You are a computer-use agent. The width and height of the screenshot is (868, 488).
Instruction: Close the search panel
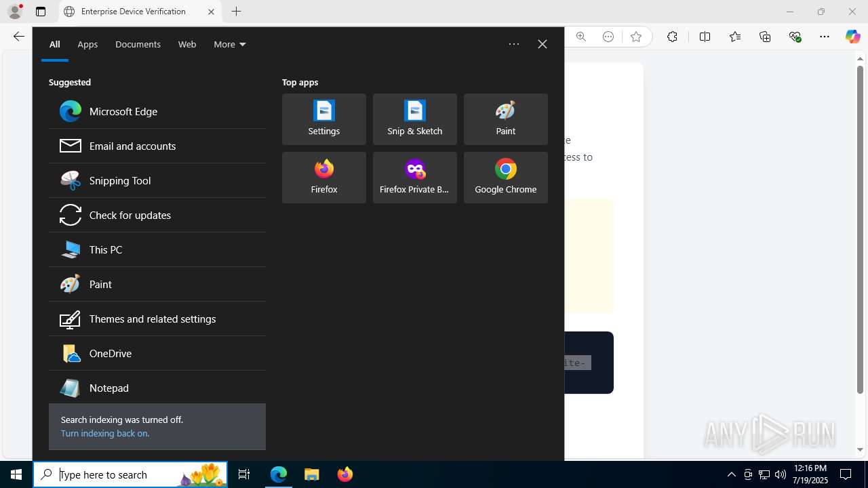click(542, 44)
